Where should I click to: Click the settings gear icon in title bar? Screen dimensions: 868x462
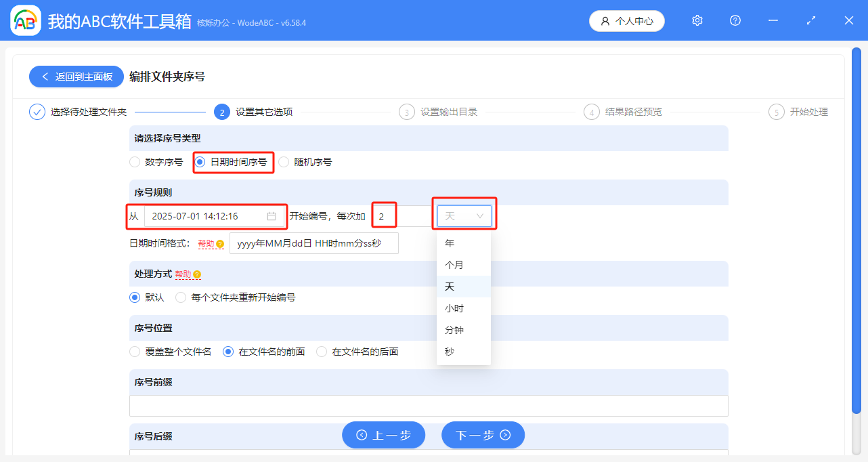(x=697, y=21)
